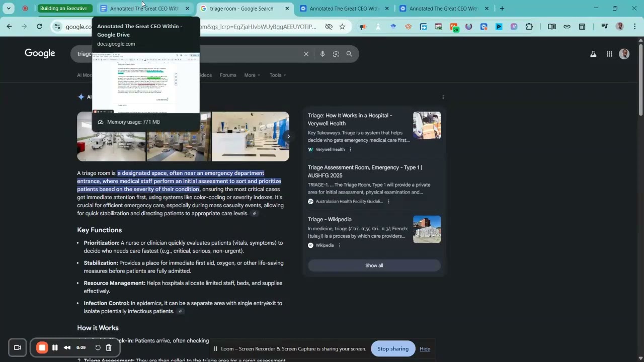Toggle the Loom camera button
This screenshot has height=362, width=644.
(x=17, y=347)
